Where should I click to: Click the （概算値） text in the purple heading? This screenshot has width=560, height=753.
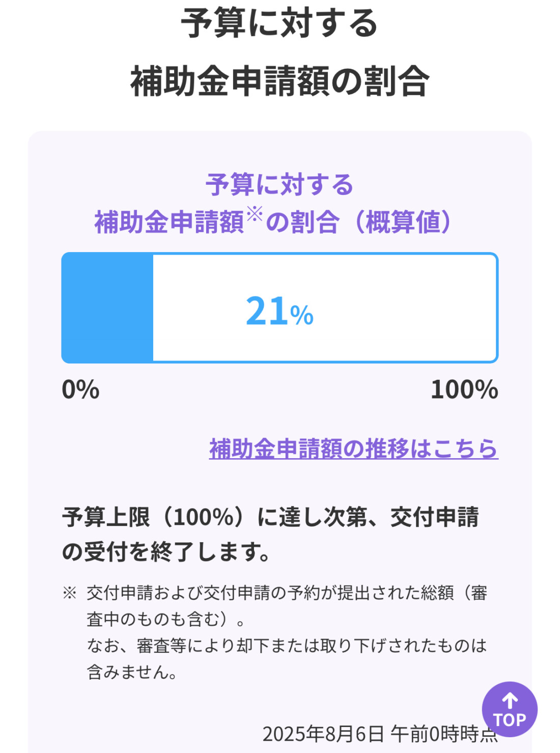tap(402, 222)
